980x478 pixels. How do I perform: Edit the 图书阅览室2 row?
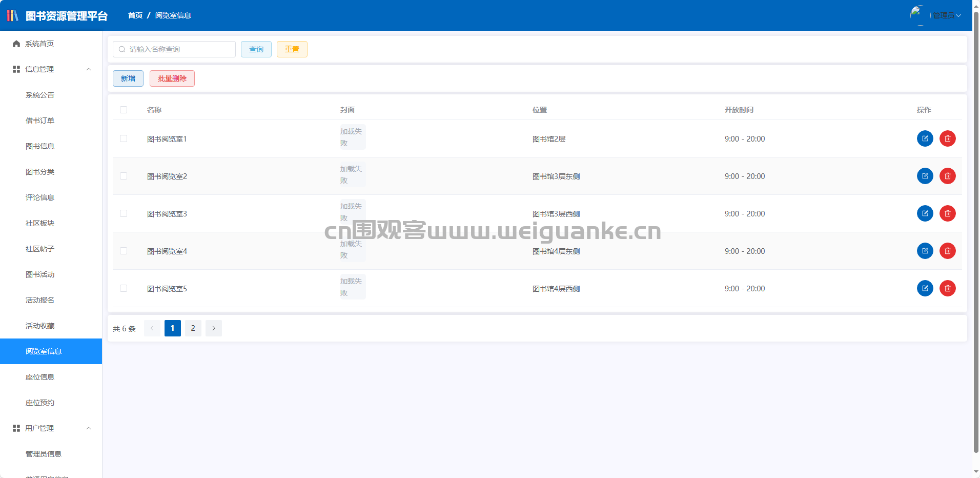[925, 176]
